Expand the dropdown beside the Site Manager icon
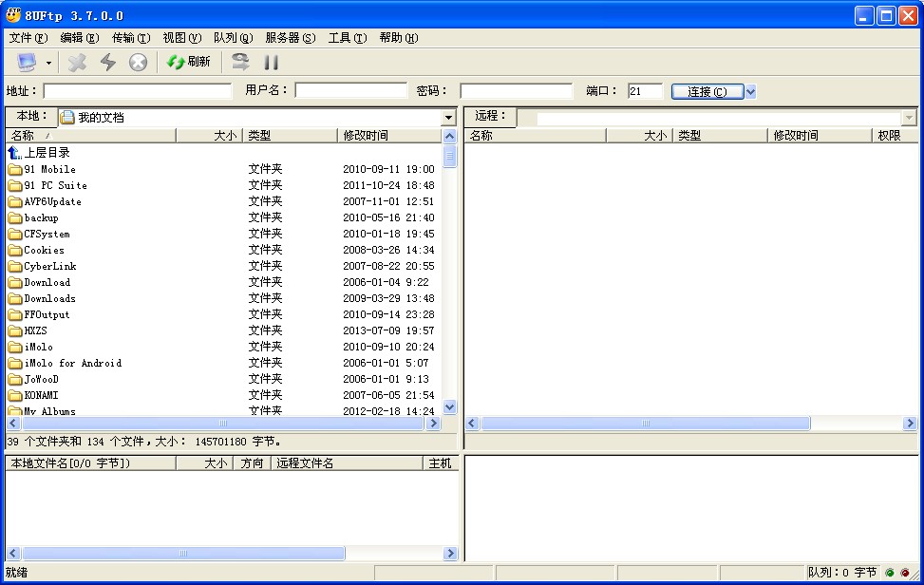The width and height of the screenshot is (924, 585). pyautogui.click(x=48, y=61)
